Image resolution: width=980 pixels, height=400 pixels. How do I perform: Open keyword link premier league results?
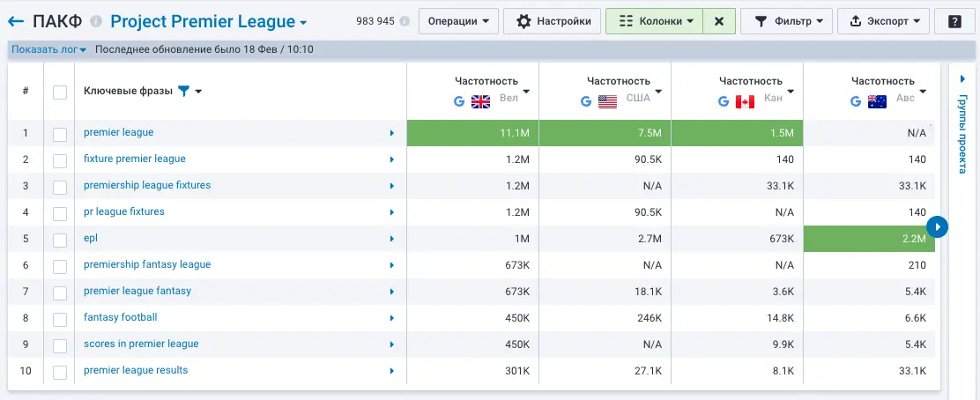pos(136,370)
